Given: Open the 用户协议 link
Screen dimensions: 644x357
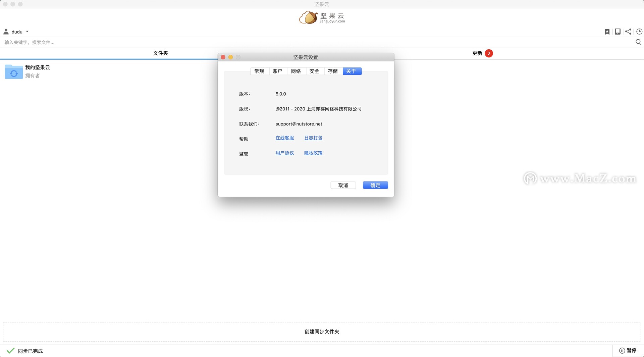Looking at the screenshot, I should pyautogui.click(x=285, y=153).
